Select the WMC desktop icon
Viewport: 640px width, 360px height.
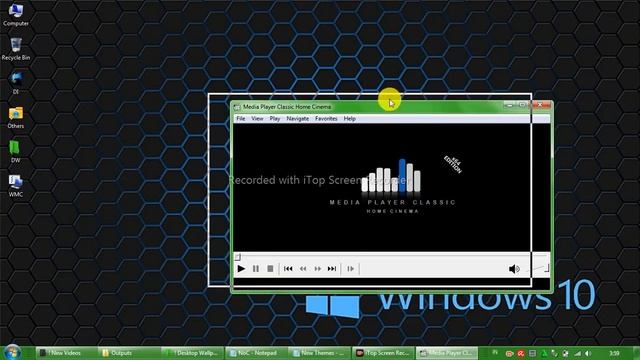16,186
